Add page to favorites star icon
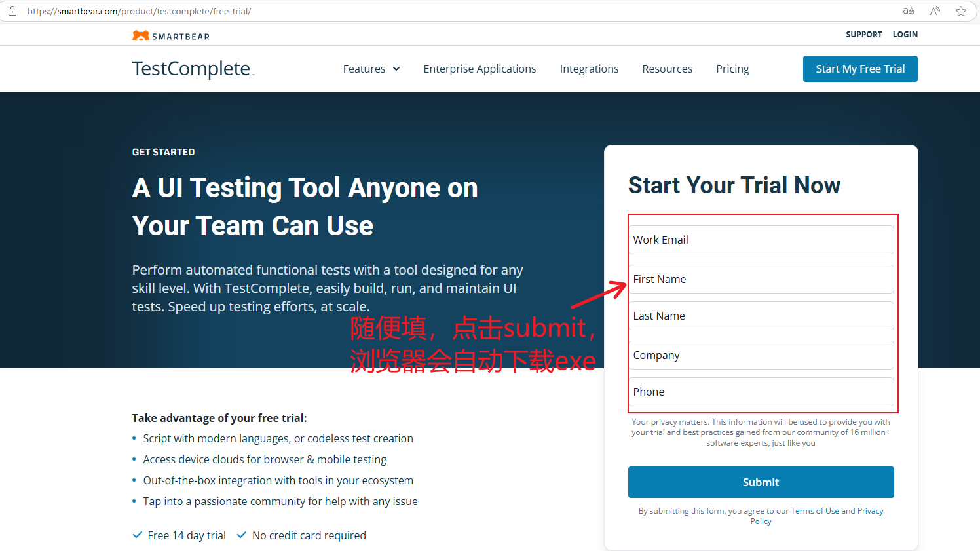The width and height of the screenshot is (980, 551). [961, 11]
